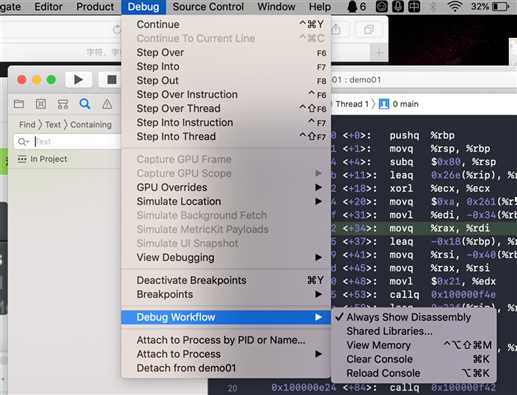517x395 pixels.
Task: Open the Debug menu in menu bar
Action: click(x=143, y=7)
